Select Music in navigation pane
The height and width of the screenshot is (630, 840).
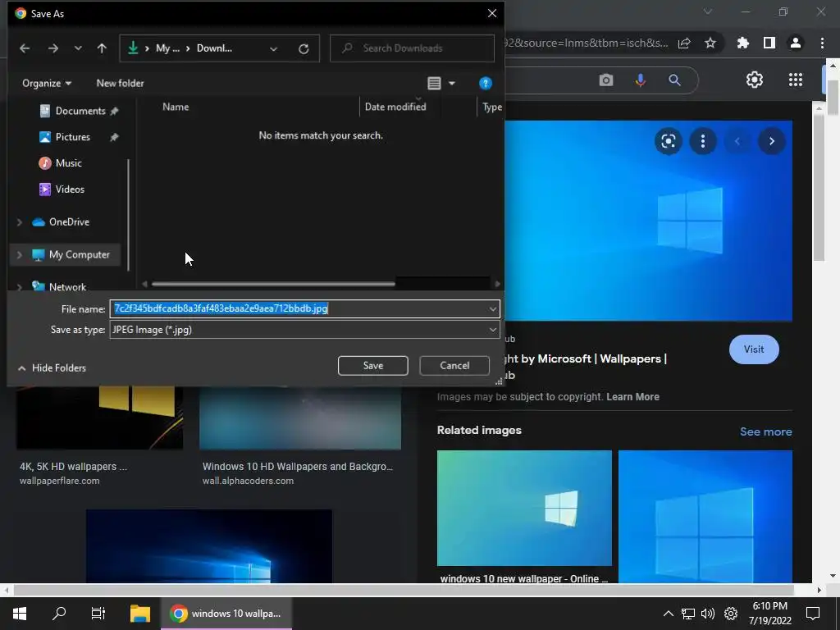68,163
